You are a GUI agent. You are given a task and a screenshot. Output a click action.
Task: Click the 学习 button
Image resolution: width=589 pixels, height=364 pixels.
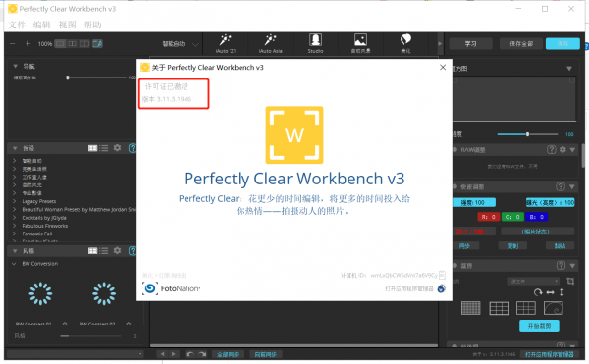coord(470,44)
